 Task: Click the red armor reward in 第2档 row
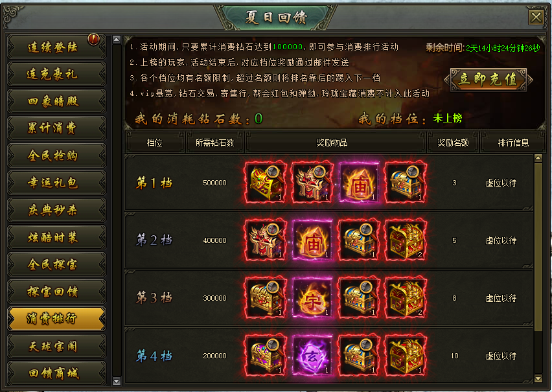266,240
